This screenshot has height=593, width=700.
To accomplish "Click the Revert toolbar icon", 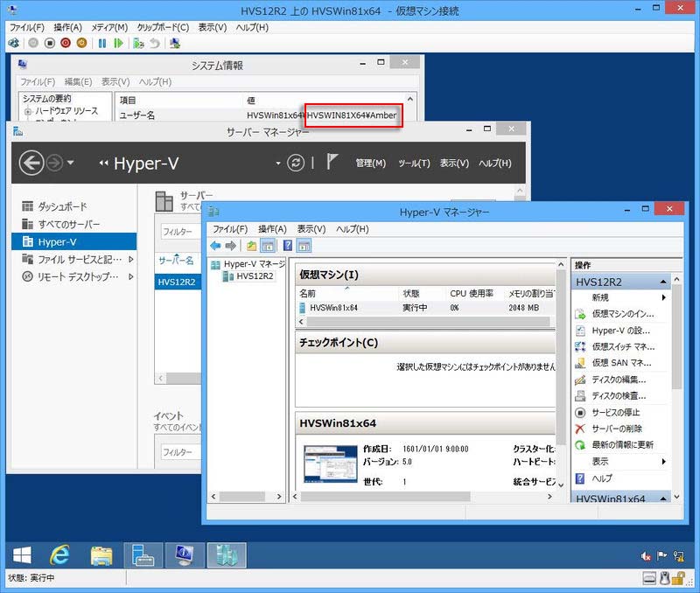I will [155, 43].
